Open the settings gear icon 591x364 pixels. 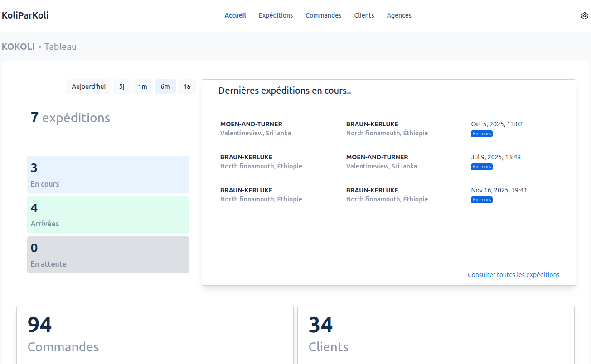click(584, 16)
